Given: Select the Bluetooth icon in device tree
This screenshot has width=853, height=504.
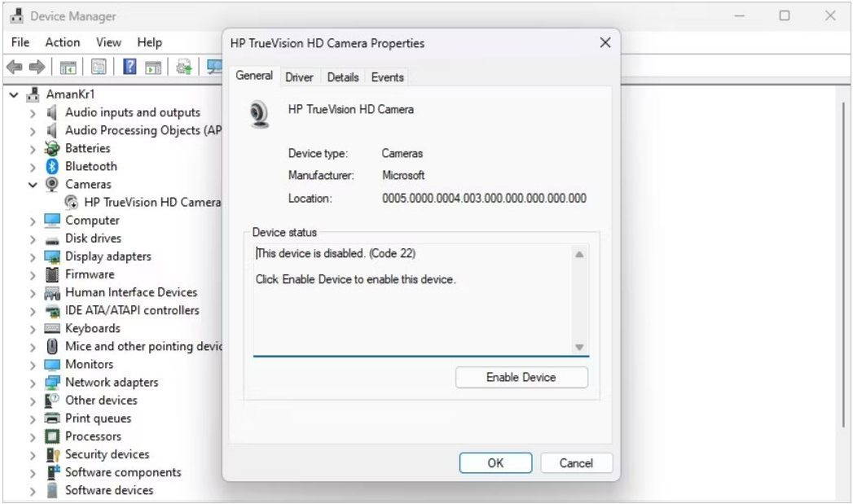Looking at the screenshot, I should pos(52,166).
